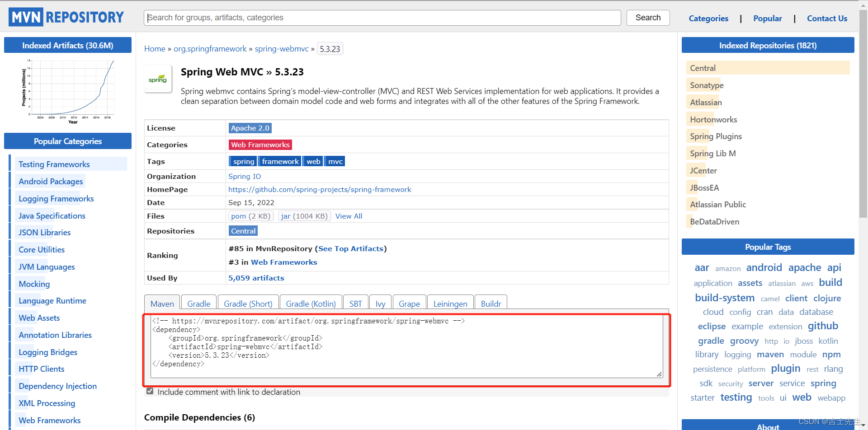Open View All files link

[x=349, y=216]
